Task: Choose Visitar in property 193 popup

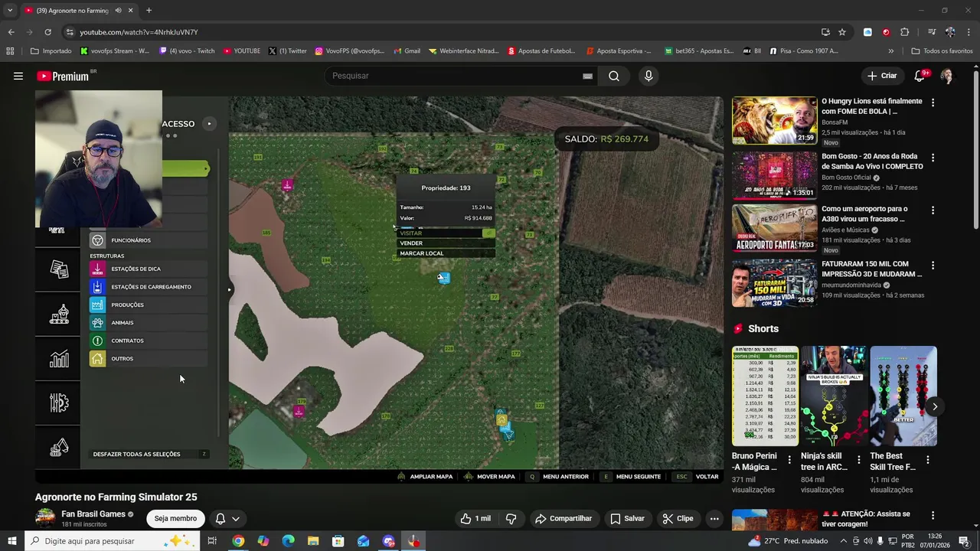Action: pyautogui.click(x=446, y=233)
